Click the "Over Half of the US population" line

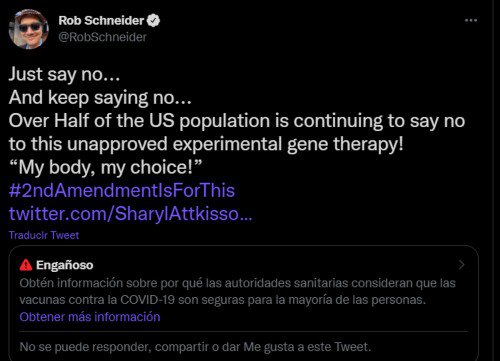[x=237, y=120]
